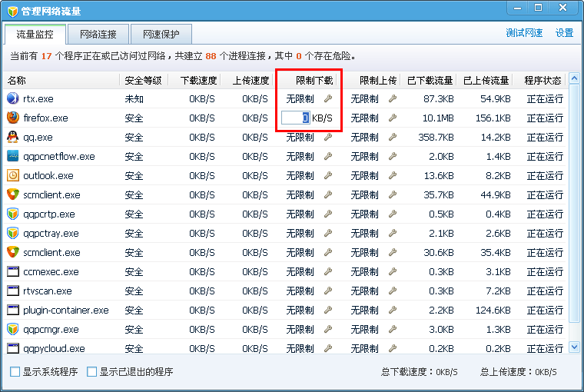584x392 pixels.
Task: Click the qqpcmgr.exe shield icon
Action: (12, 330)
